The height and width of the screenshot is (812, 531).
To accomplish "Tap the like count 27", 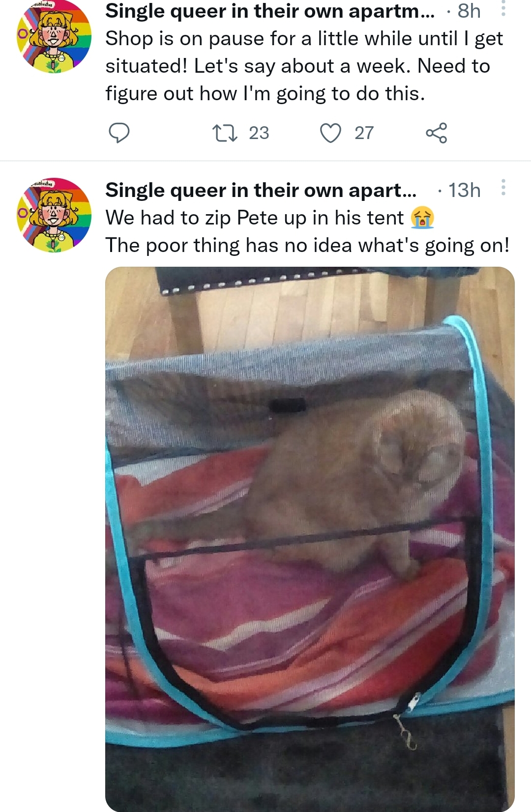I will point(364,133).
